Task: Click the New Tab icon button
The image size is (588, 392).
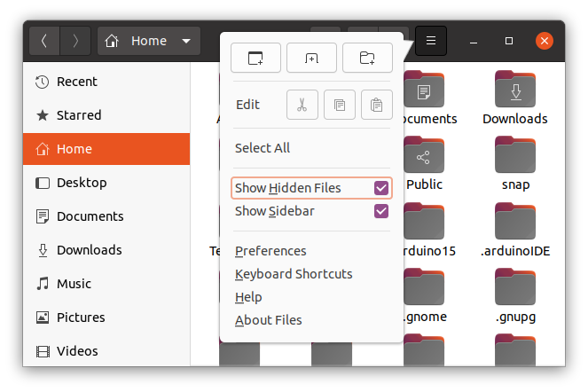Action: click(x=311, y=59)
